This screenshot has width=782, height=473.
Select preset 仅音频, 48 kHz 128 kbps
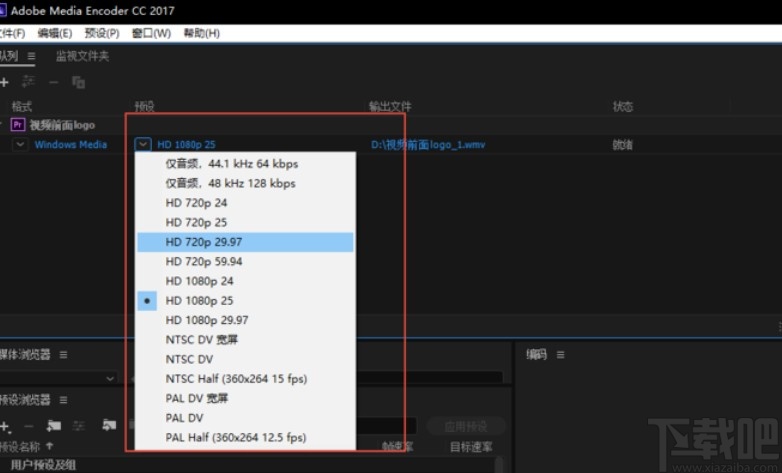coord(245,183)
